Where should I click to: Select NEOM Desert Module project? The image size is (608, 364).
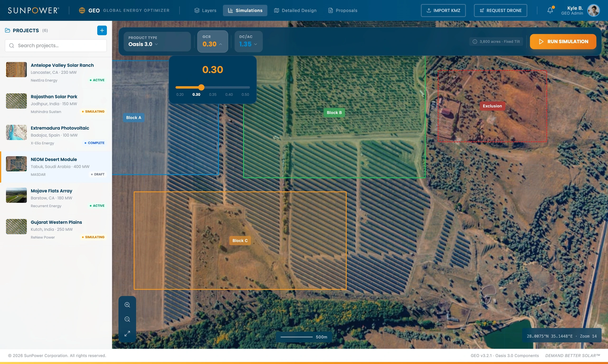pos(56,167)
